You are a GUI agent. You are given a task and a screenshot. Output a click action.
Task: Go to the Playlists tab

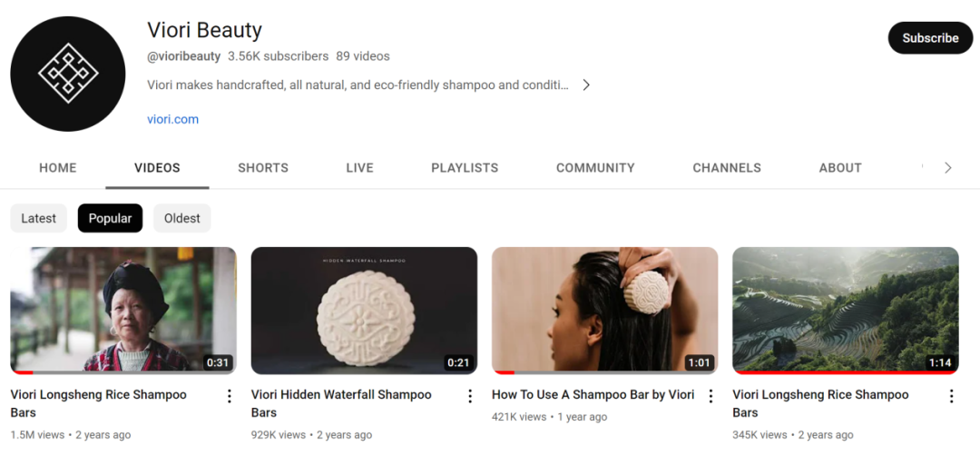coord(465,168)
